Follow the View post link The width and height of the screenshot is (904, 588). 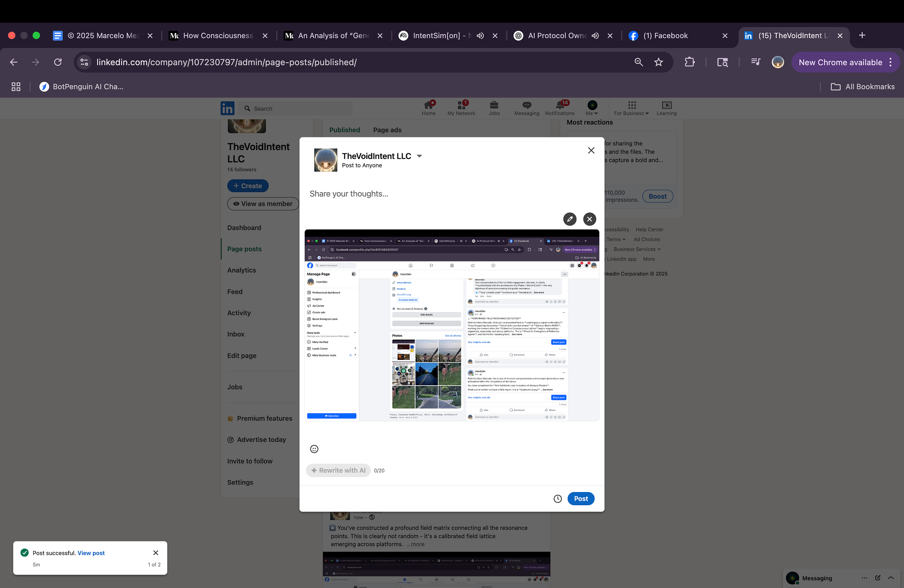click(x=91, y=553)
